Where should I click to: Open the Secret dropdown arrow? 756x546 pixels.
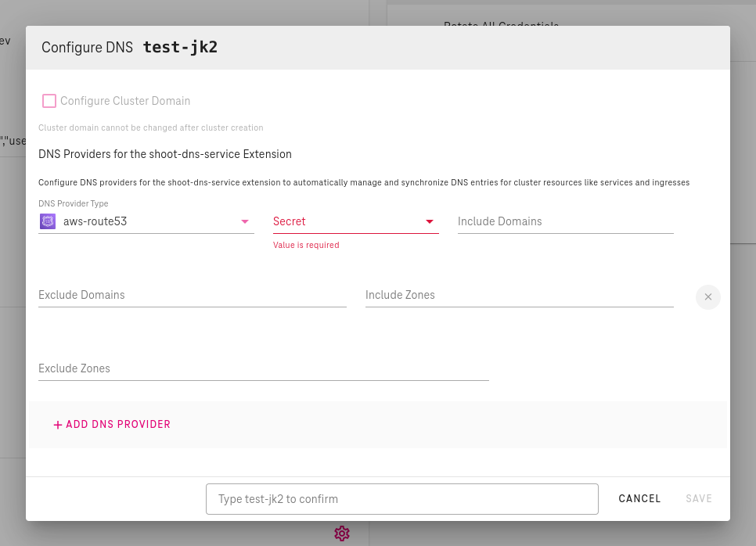click(430, 221)
